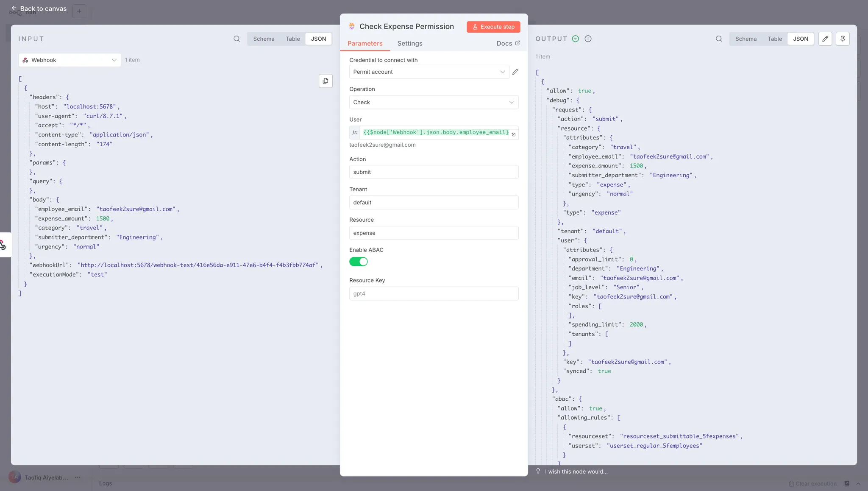Switch input view to Schema tab
This screenshot has width=868, height=491.
coord(264,39)
